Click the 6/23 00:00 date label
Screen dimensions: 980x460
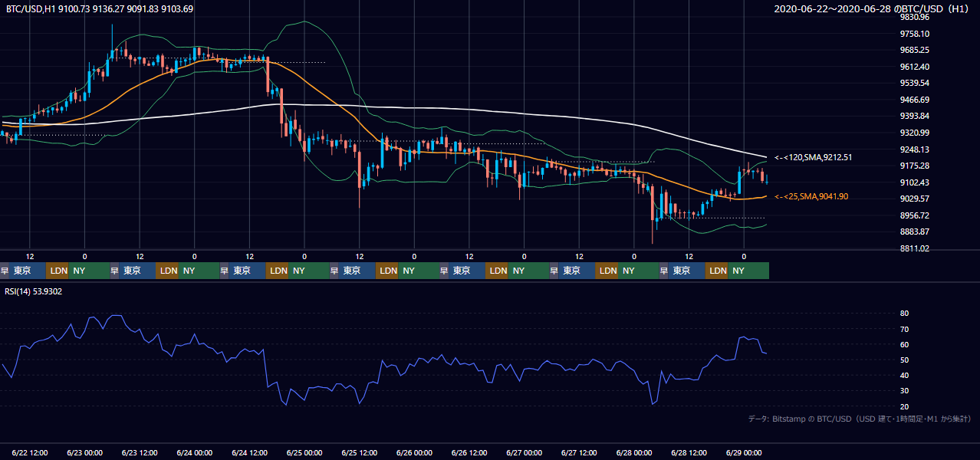click(85, 452)
